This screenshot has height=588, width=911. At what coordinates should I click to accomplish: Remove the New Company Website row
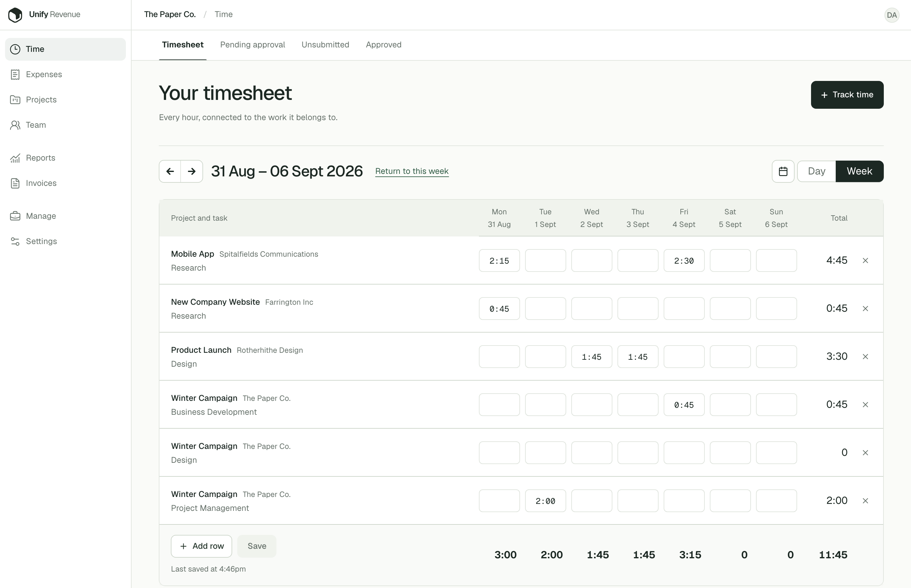[865, 309]
